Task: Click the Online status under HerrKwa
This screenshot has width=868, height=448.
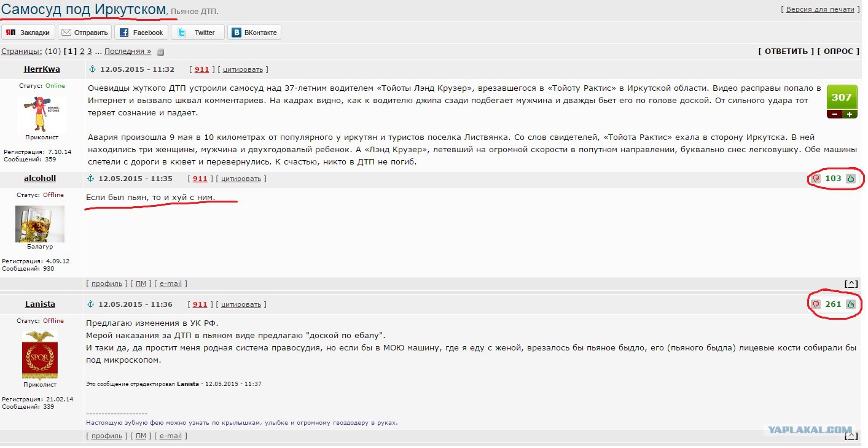Action: [54, 86]
